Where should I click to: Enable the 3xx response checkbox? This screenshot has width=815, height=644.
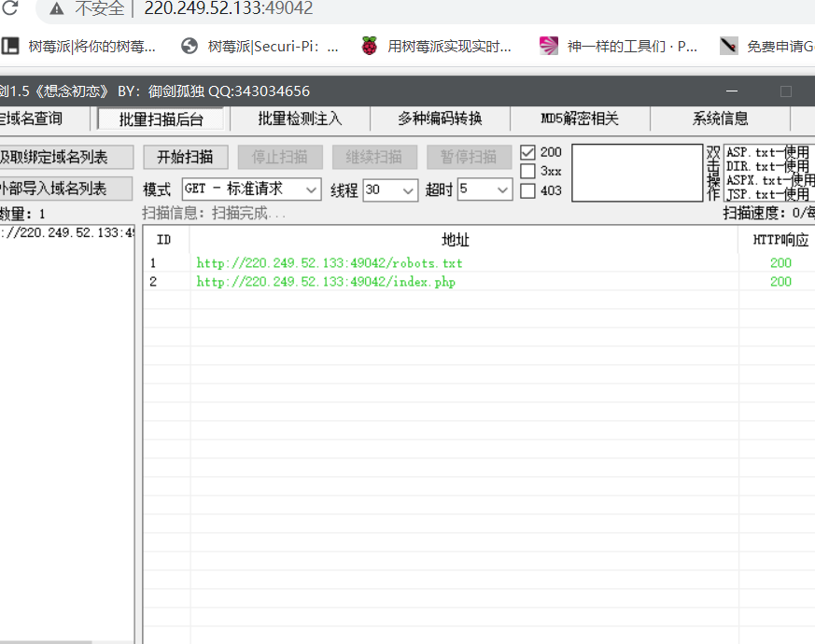(x=527, y=172)
